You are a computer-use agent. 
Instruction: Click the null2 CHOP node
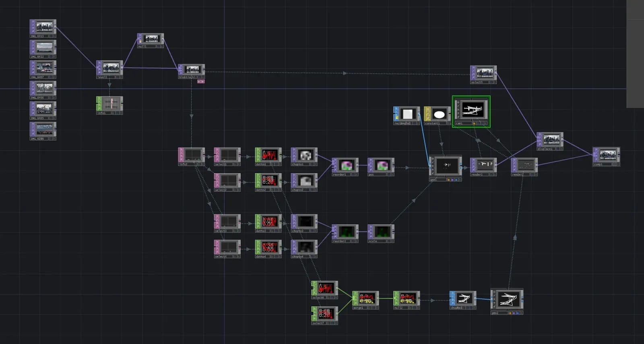point(407,298)
